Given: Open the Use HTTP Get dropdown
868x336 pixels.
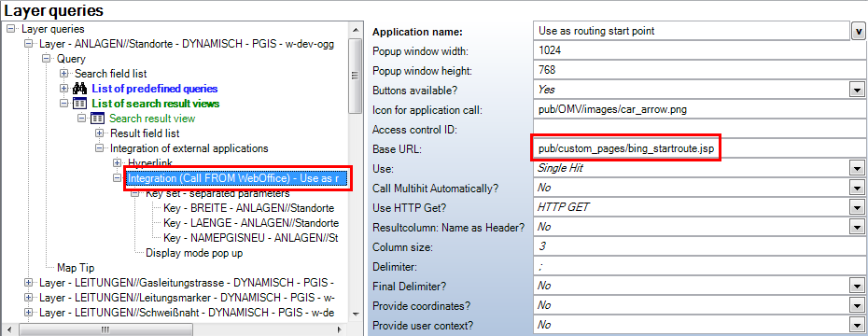Looking at the screenshot, I should point(857,207).
